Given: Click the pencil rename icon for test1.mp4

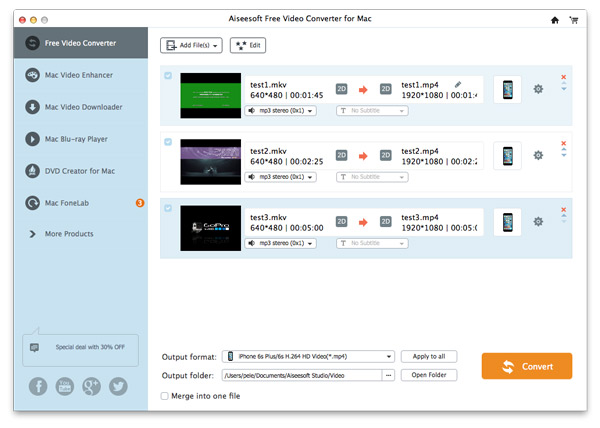Looking at the screenshot, I should pyautogui.click(x=458, y=85).
